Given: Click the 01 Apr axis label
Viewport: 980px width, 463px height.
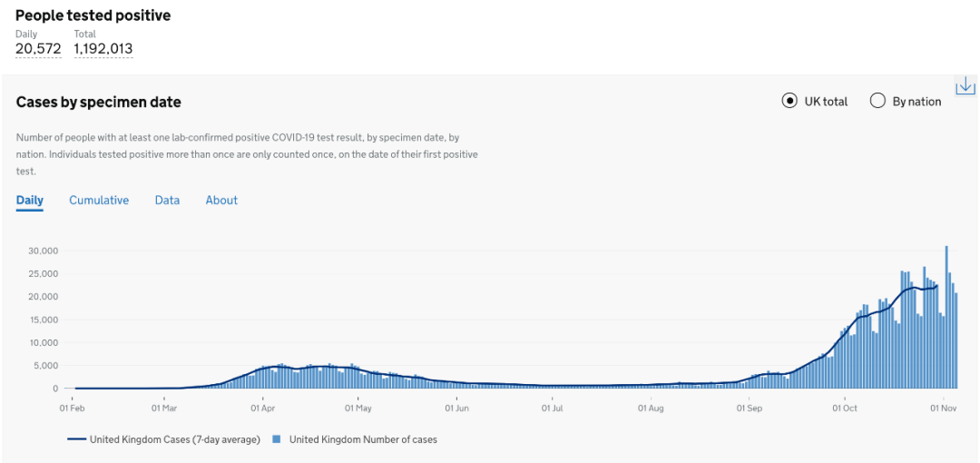Looking at the screenshot, I should pyautogui.click(x=263, y=409).
